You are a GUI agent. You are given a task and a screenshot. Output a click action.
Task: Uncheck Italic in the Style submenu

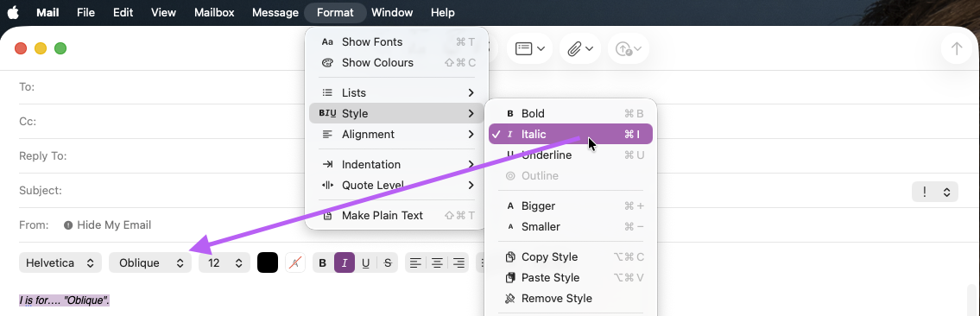point(571,135)
